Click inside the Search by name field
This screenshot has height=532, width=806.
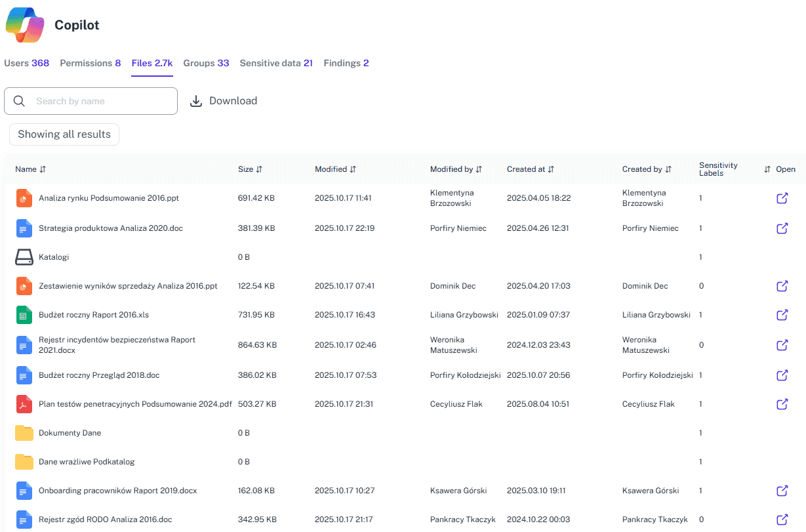coord(98,100)
